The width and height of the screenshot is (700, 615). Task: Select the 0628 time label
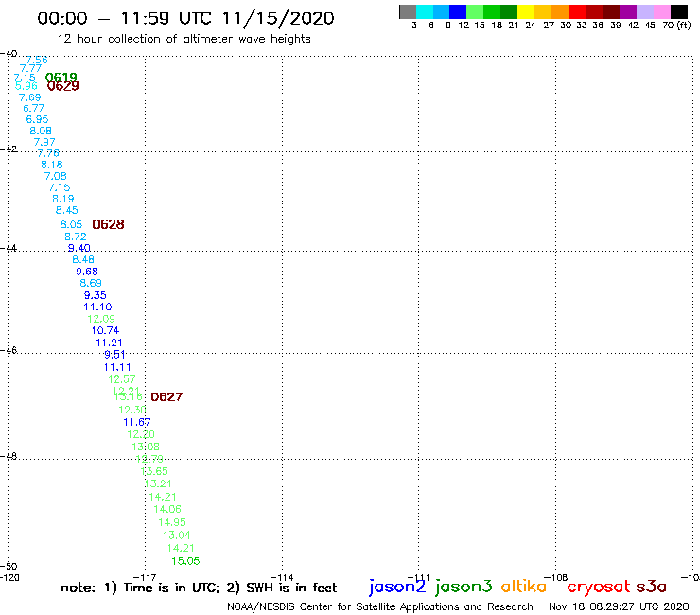point(108,224)
